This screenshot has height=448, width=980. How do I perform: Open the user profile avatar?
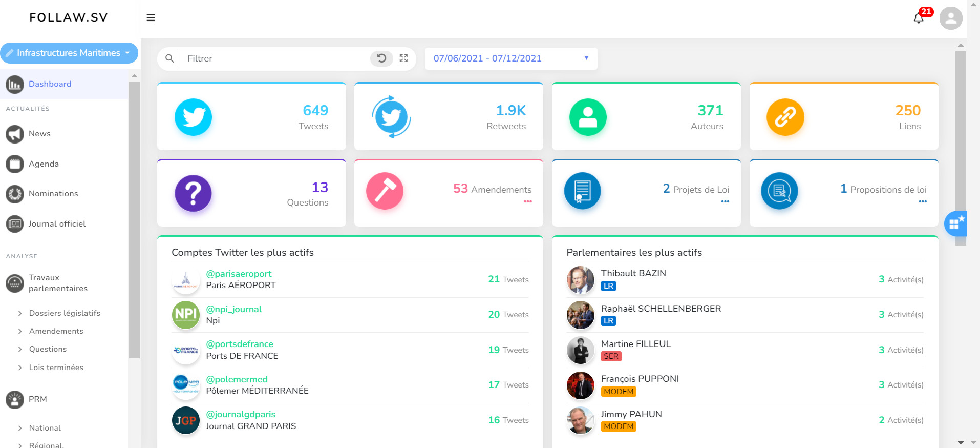[x=951, y=18]
